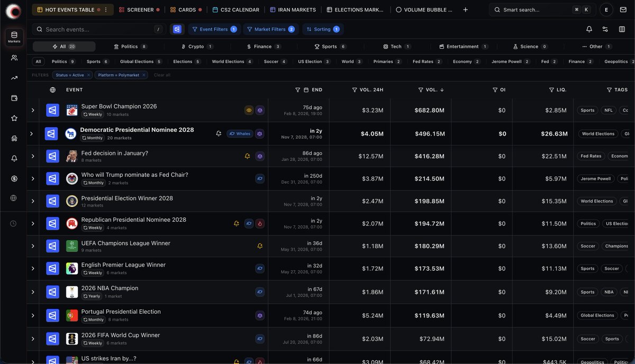
Task: Open the trending chart icon in sidebar
Action: [14, 78]
